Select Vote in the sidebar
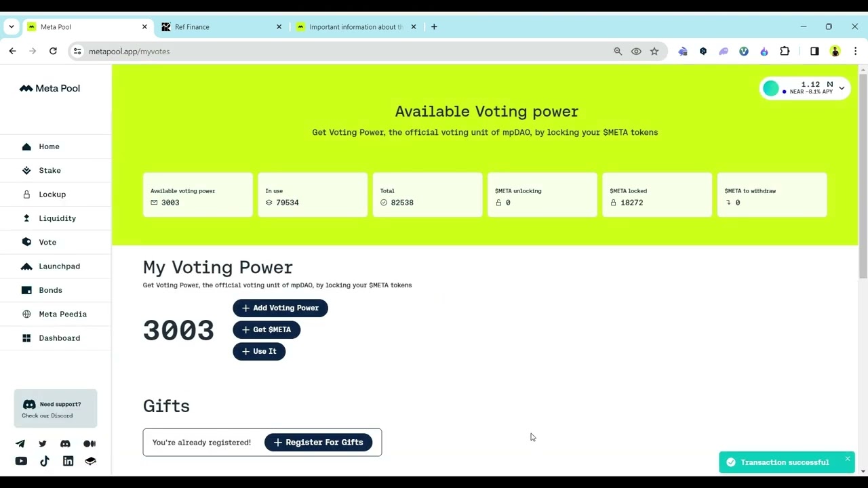 (x=47, y=242)
